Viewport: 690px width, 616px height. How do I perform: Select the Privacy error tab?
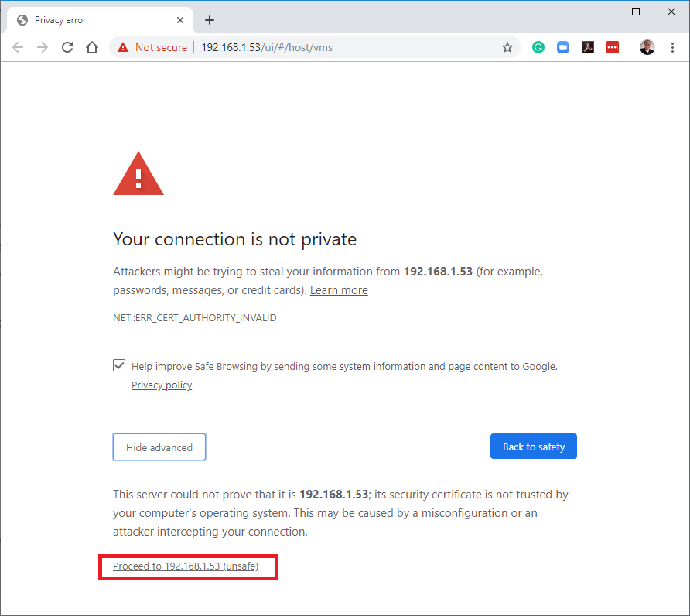click(85, 20)
